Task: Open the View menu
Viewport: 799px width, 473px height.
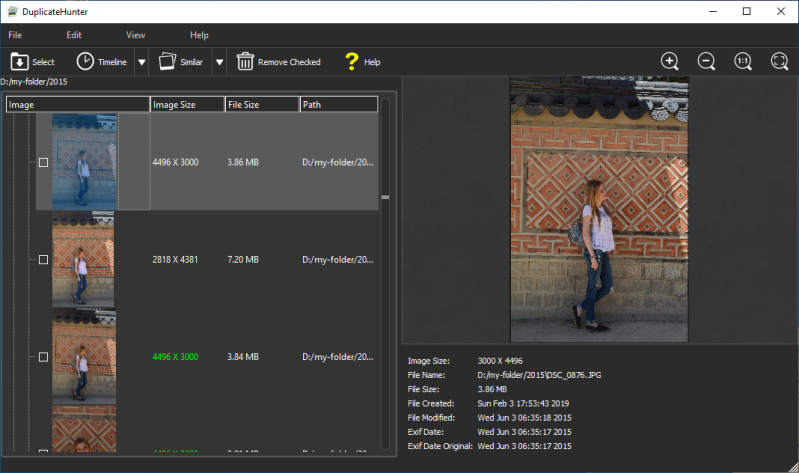Action: (x=135, y=35)
